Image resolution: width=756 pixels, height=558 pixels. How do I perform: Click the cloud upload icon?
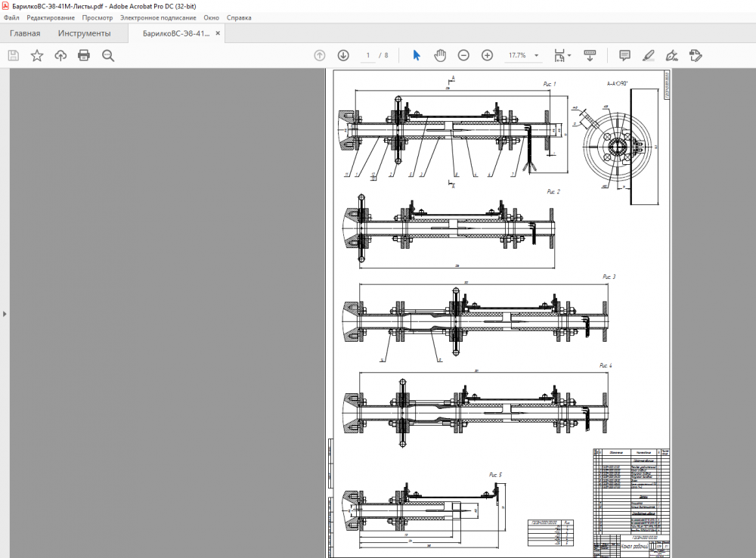coord(60,55)
